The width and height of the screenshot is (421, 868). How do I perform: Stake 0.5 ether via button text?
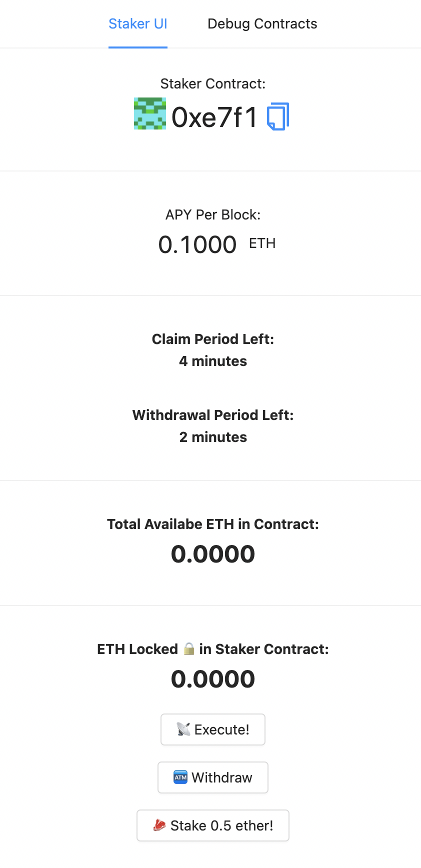[221, 825]
